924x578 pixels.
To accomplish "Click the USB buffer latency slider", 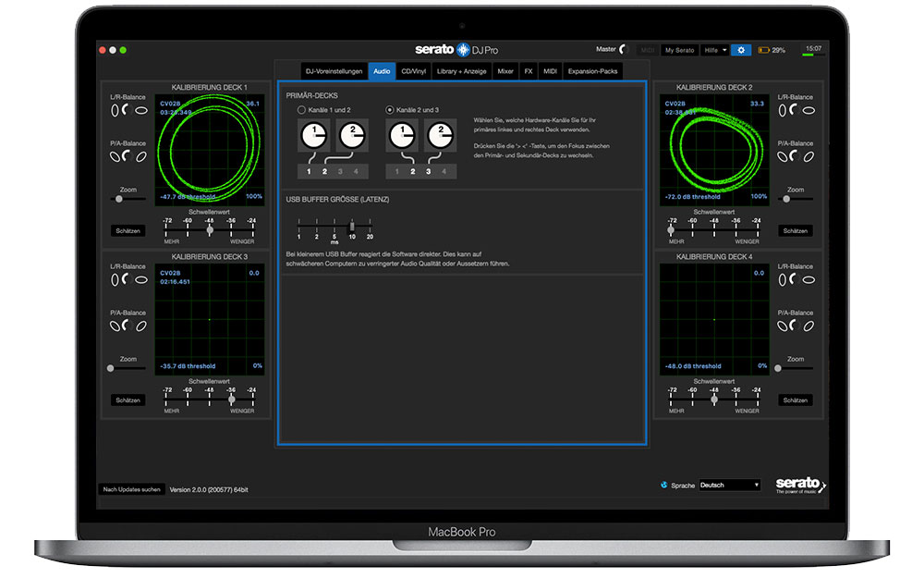I will [x=334, y=226].
